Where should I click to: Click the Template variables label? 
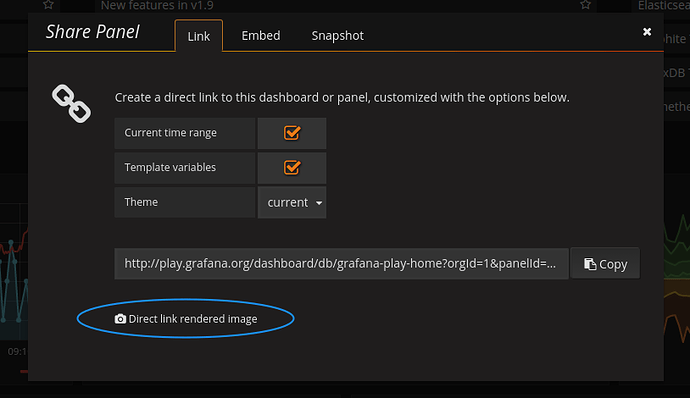tap(170, 167)
